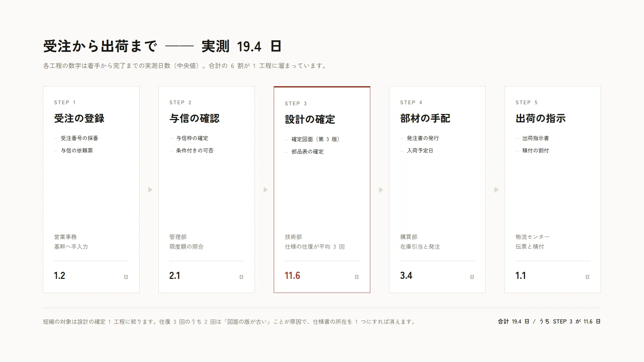Click the STEP 3 label
Viewport: 644px width, 362px height.
[296, 104]
